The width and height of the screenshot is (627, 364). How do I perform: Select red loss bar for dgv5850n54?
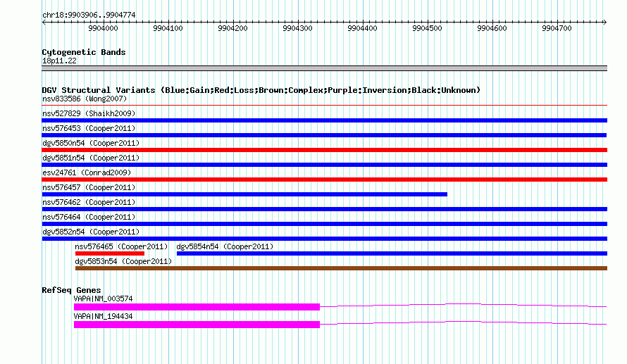pyautogui.click(x=324, y=150)
